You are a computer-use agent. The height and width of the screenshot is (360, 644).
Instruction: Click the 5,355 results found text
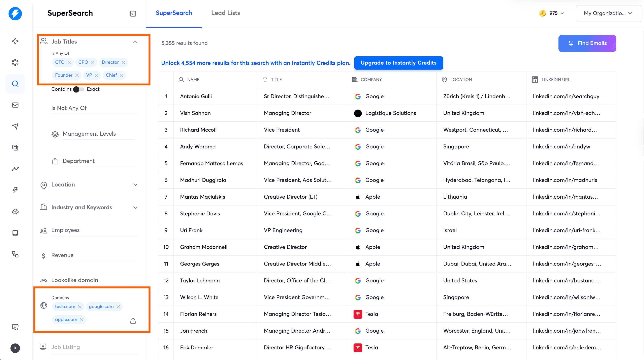(184, 43)
